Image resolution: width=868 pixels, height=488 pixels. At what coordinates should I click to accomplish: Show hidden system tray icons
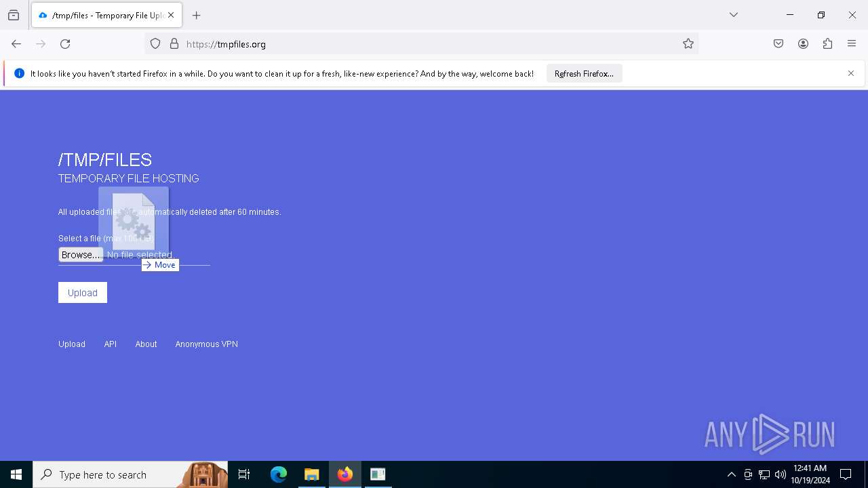pyautogui.click(x=731, y=474)
